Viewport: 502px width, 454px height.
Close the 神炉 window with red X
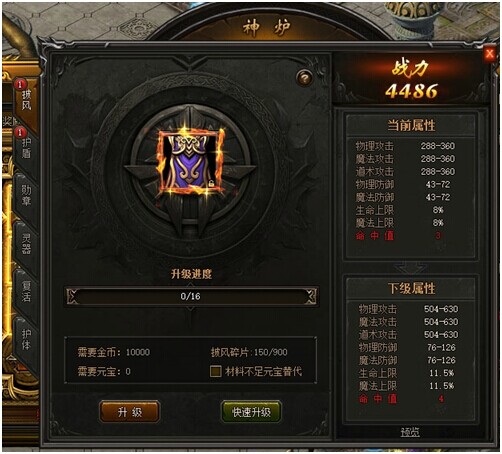pyautogui.click(x=489, y=54)
